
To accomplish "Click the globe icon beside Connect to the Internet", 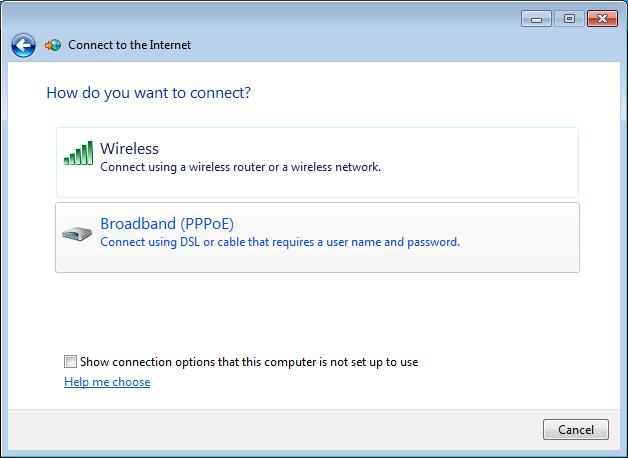I will click(x=53, y=45).
